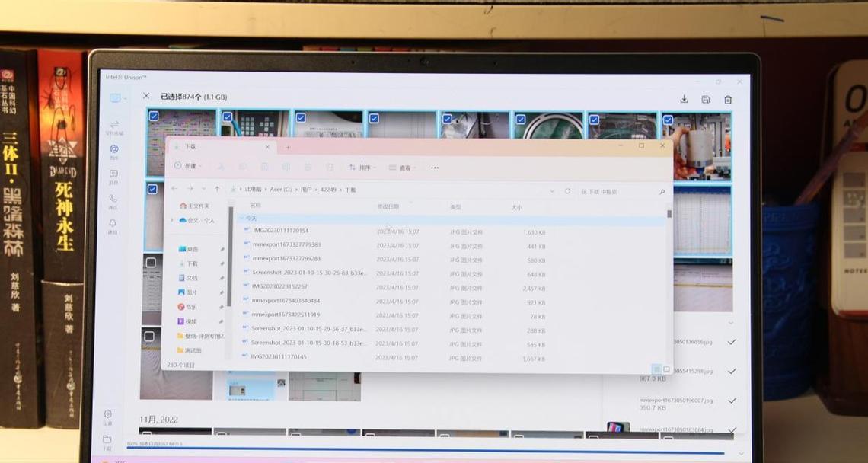Open the Calls phone icon in Unison
Viewport: 868px width, 463px height.
click(x=113, y=201)
